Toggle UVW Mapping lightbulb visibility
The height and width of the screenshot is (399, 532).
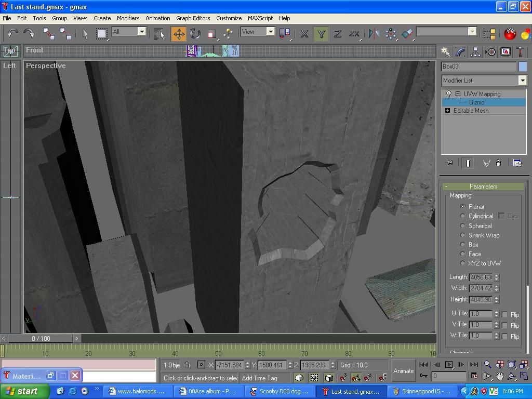(449, 94)
